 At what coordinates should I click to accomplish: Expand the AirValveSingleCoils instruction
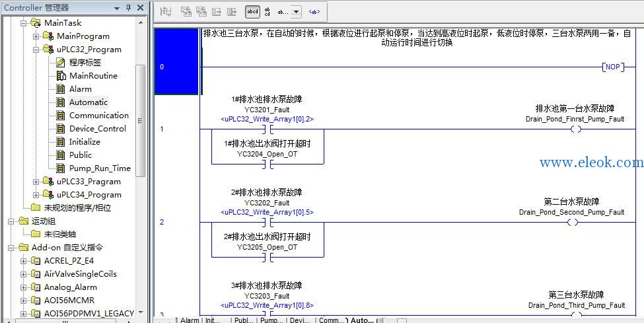click(x=23, y=274)
